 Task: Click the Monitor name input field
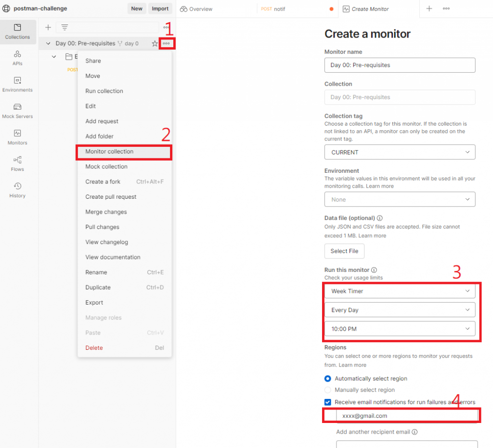click(x=400, y=65)
